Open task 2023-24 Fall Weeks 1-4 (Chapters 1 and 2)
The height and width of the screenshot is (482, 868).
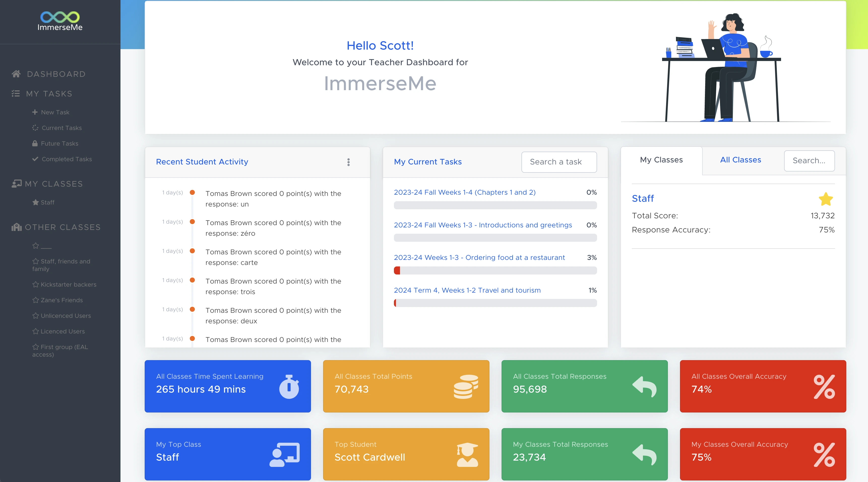pos(465,192)
